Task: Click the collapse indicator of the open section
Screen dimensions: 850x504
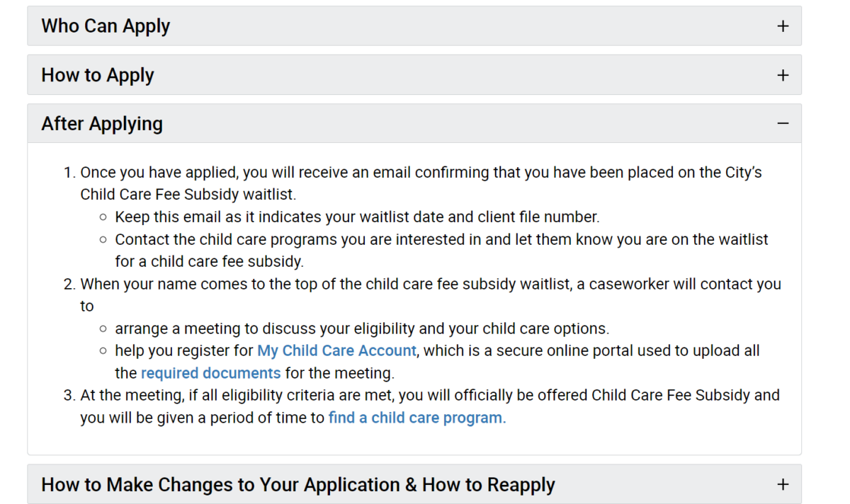Action: pos(783,123)
